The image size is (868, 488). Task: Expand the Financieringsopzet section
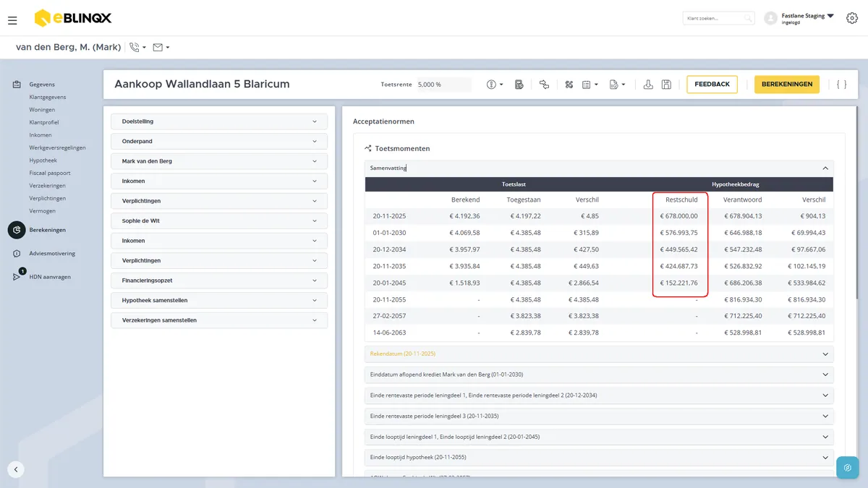(x=219, y=281)
